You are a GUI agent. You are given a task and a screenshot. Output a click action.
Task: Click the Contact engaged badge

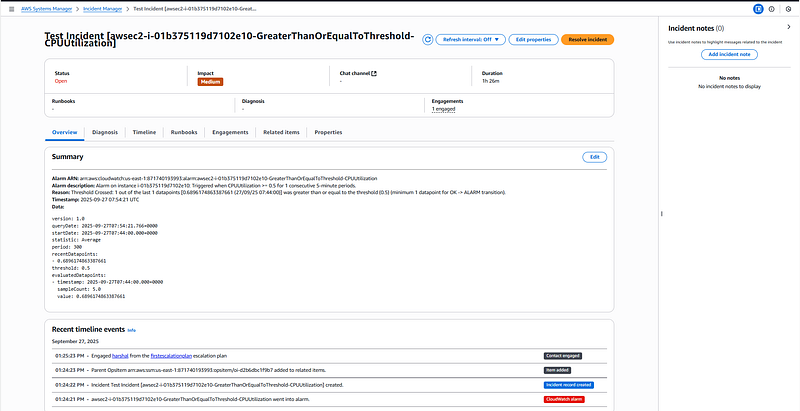tap(563, 356)
